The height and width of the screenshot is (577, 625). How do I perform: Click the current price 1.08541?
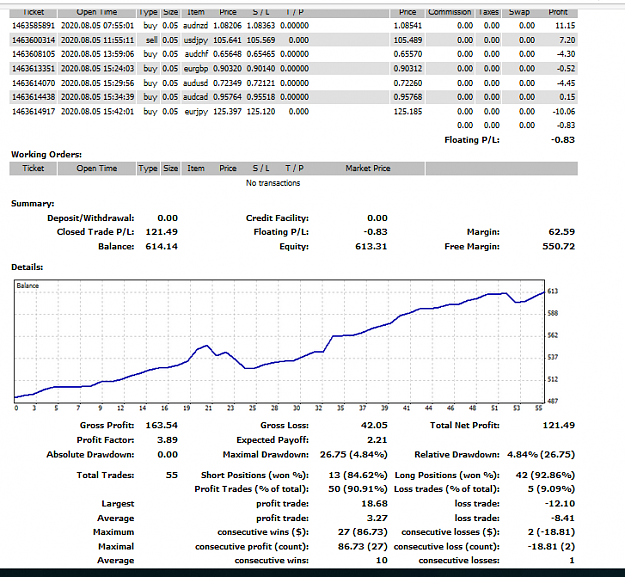coord(408,26)
